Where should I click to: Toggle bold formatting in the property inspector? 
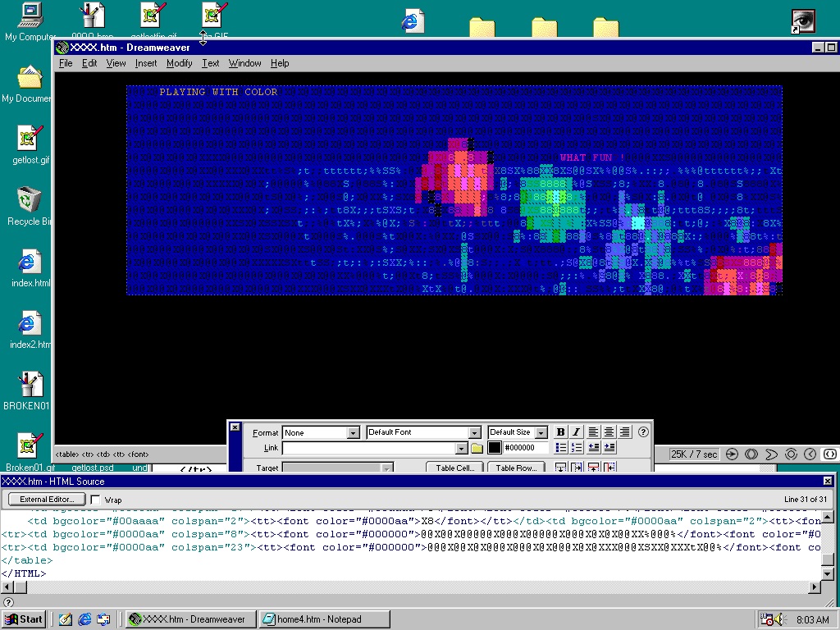560,431
